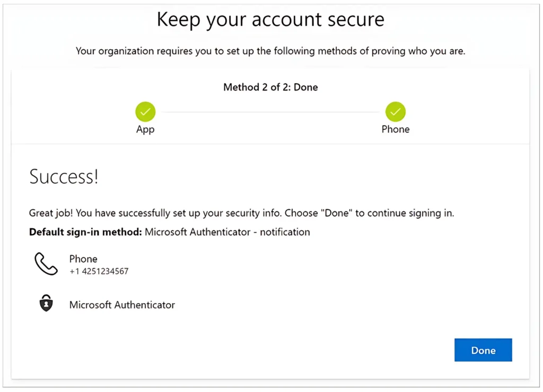Click the progress connector line between App and Phone

point(270,111)
